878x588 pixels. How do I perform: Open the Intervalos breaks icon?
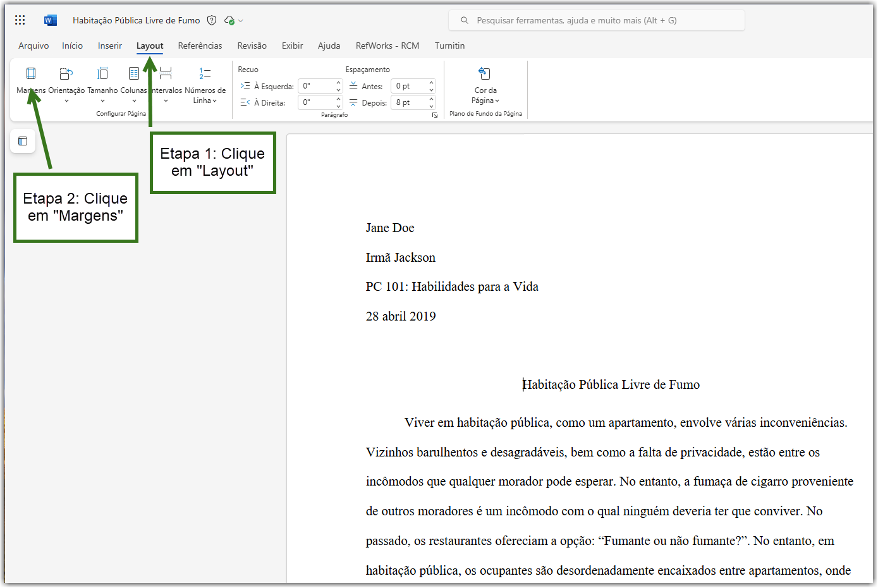[x=166, y=73]
